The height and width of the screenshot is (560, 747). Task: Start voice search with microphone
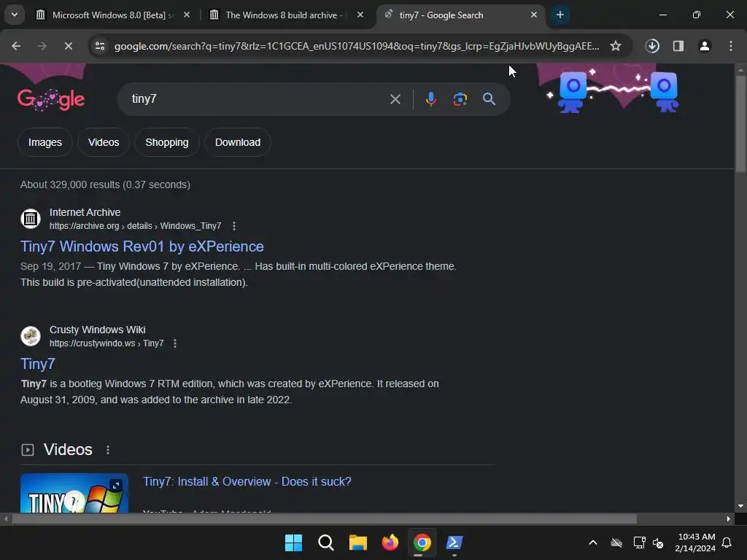point(430,99)
